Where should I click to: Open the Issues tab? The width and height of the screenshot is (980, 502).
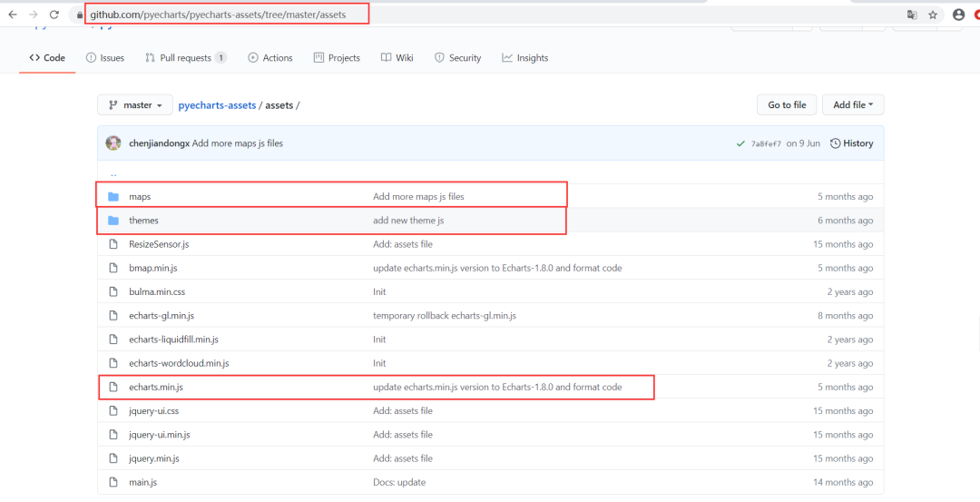point(105,57)
